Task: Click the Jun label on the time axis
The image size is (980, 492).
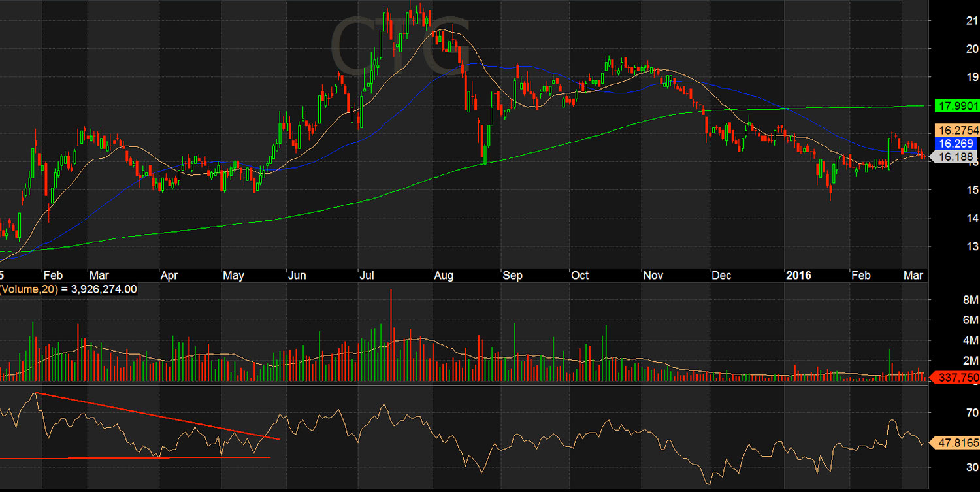Action: [x=297, y=276]
